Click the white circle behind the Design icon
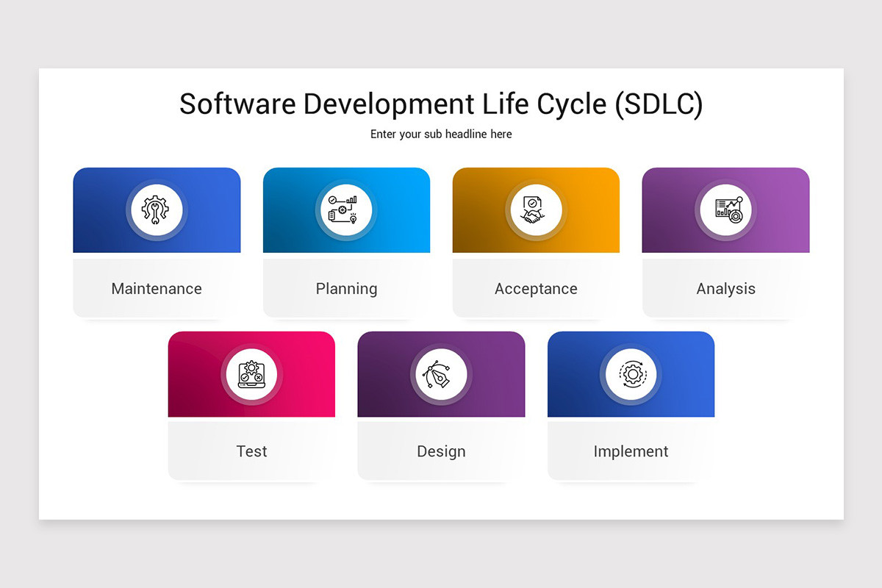Viewport: 882px width, 588px height. click(441, 373)
